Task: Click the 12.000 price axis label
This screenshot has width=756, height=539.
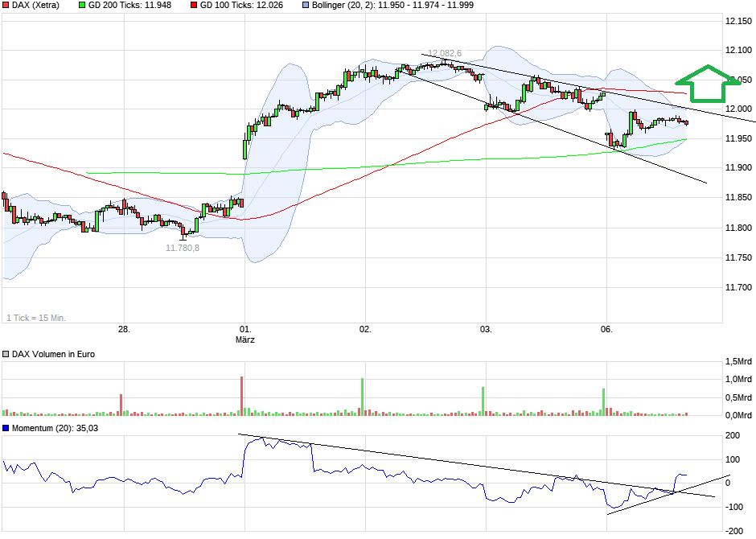Action: pyautogui.click(x=738, y=109)
